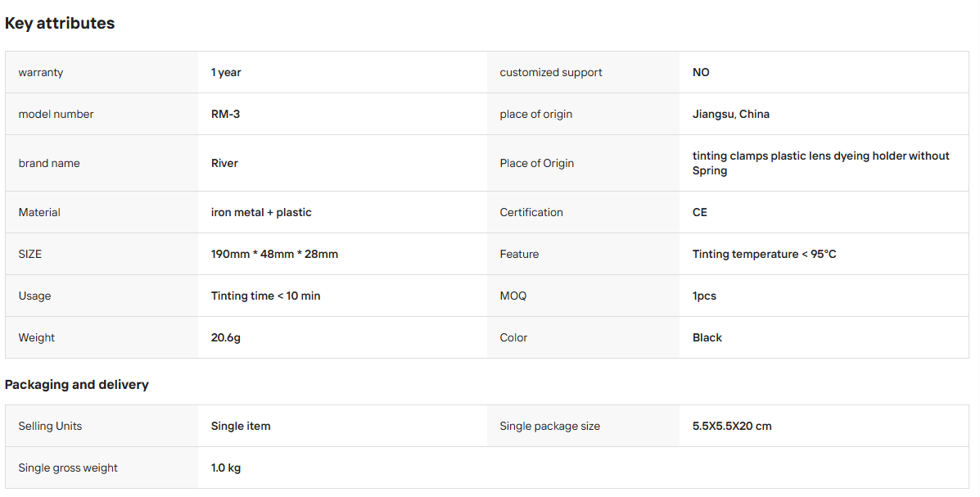Click the Key attributes heading
The width and height of the screenshot is (980, 497).
(x=60, y=23)
